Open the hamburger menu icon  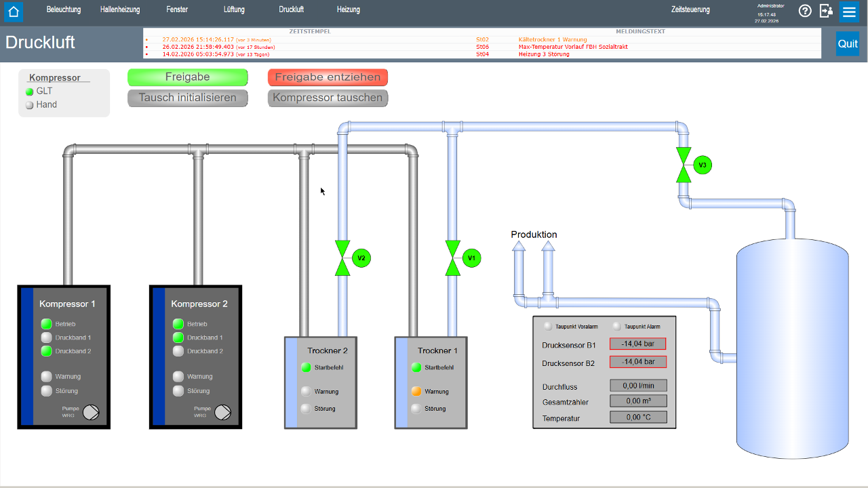pyautogui.click(x=849, y=12)
